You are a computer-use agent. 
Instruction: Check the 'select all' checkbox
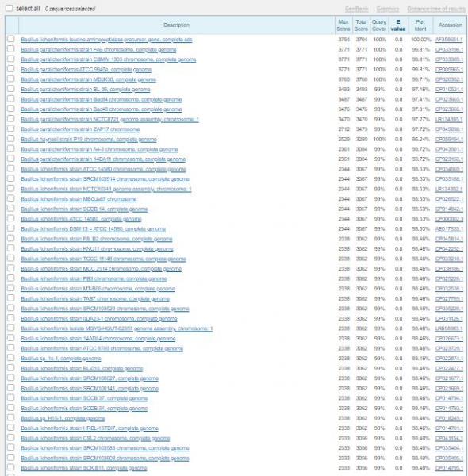[x=10, y=8]
